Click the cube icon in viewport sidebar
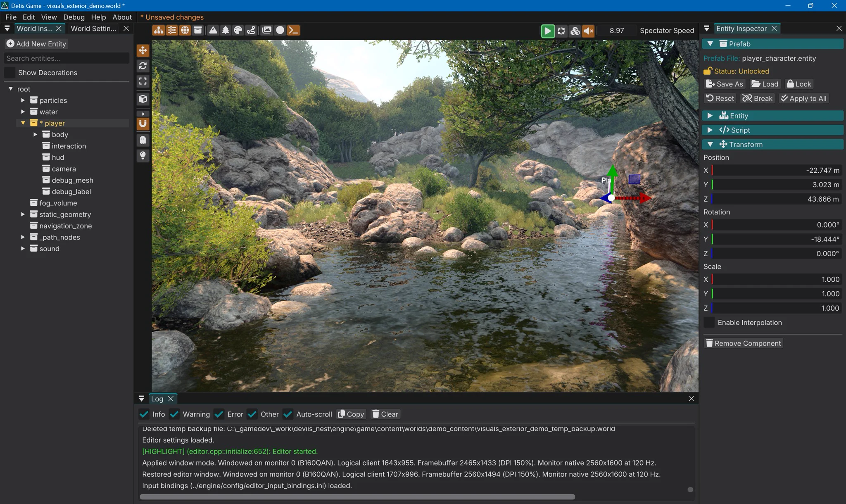The image size is (846, 504). coord(143,99)
